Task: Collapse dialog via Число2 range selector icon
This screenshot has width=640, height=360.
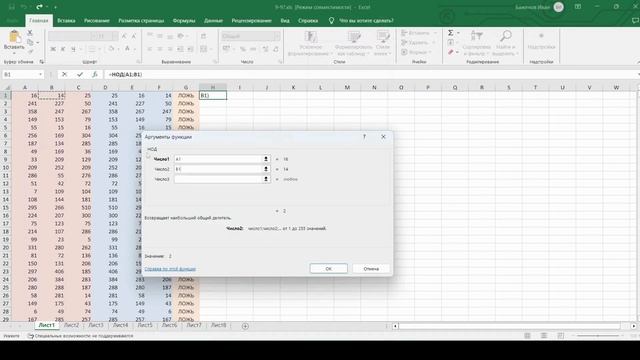Action: pyautogui.click(x=266, y=169)
